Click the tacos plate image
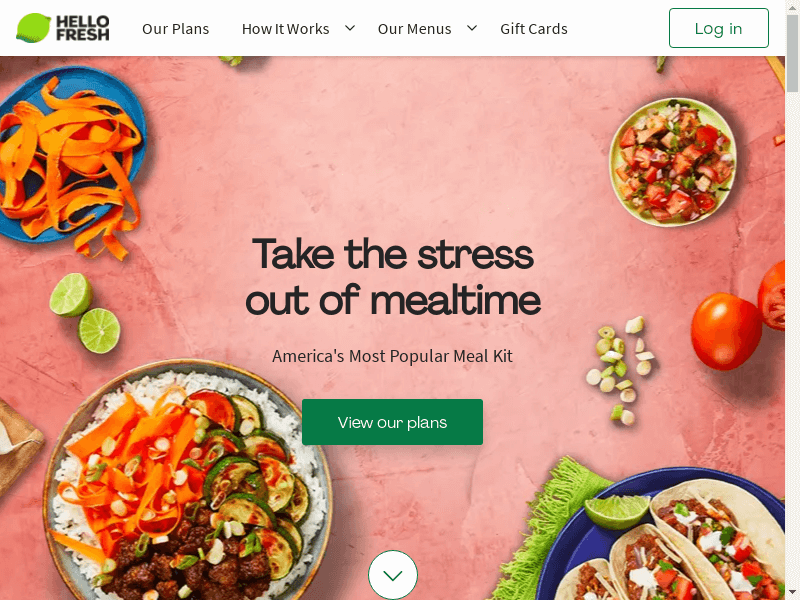 (x=663, y=536)
